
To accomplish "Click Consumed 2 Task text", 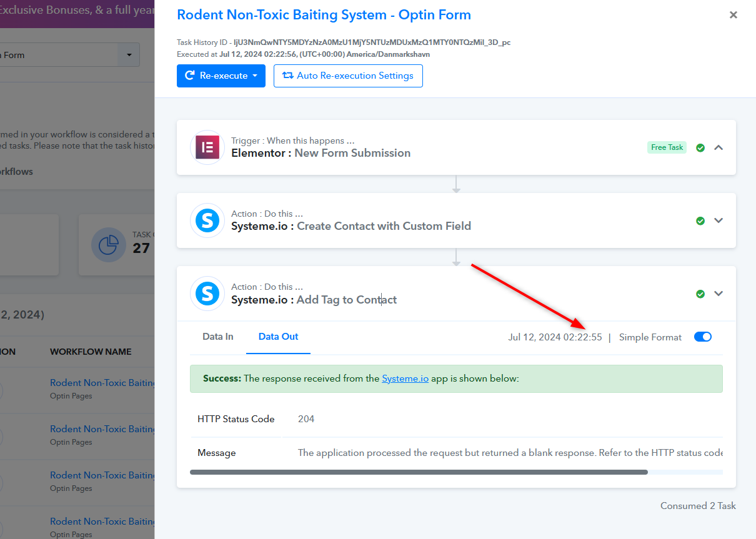I will coord(698,506).
